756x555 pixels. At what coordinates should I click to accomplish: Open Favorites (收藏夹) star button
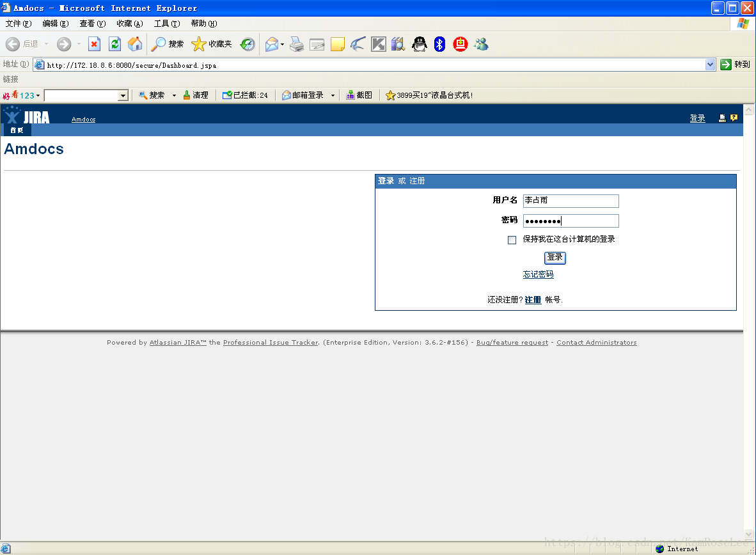click(212, 44)
